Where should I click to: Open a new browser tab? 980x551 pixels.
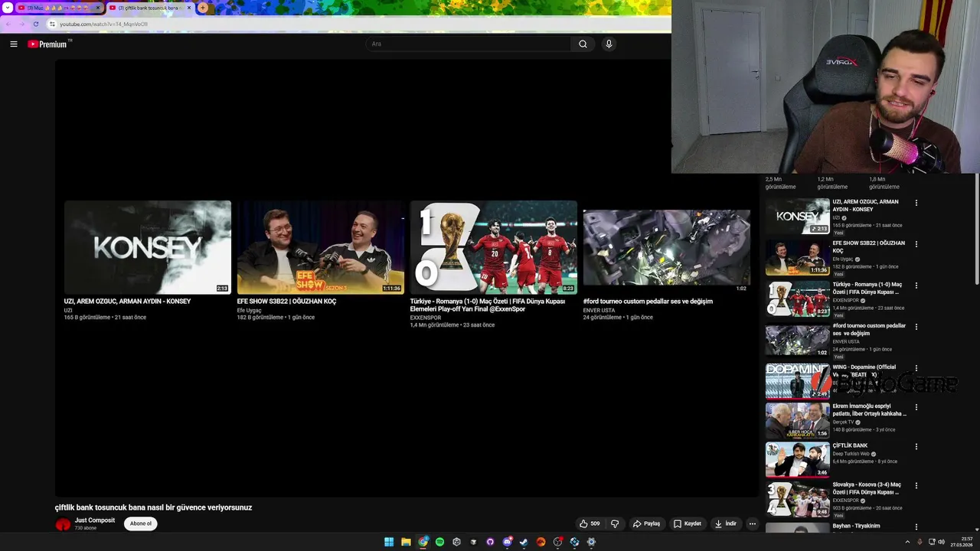203,8
